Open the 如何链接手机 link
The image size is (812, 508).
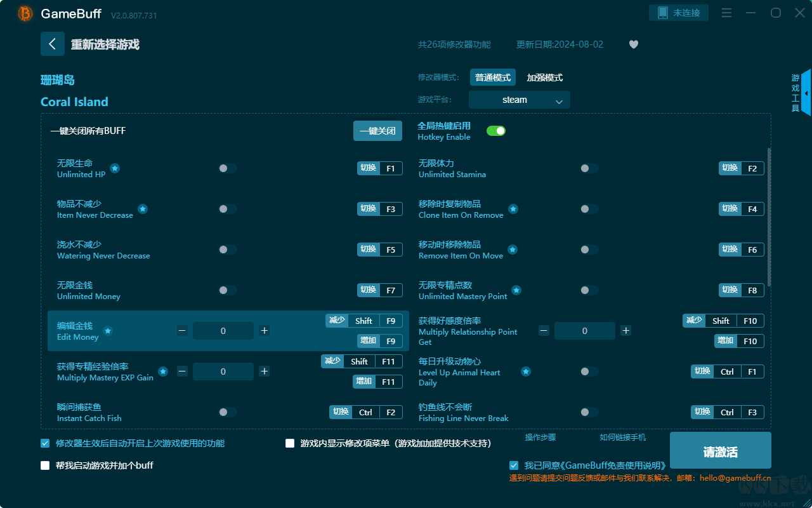pyautogui.click(x=623, y=438)
